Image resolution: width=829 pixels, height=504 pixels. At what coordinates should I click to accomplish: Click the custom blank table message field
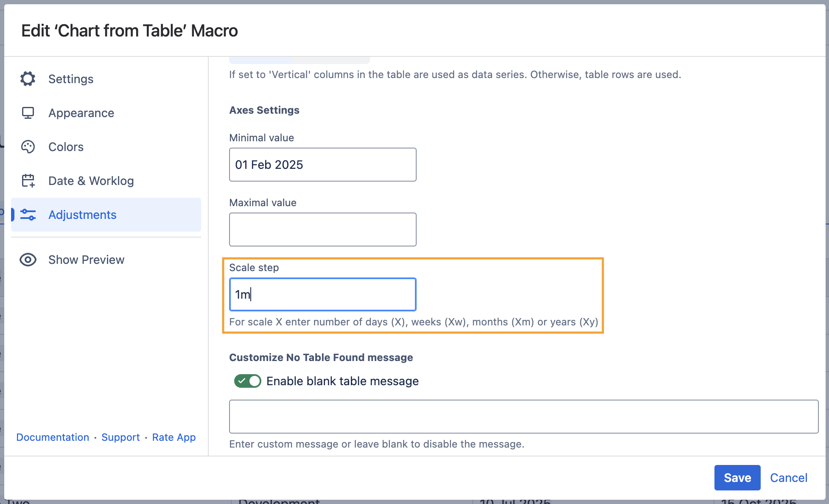(524, 417)
